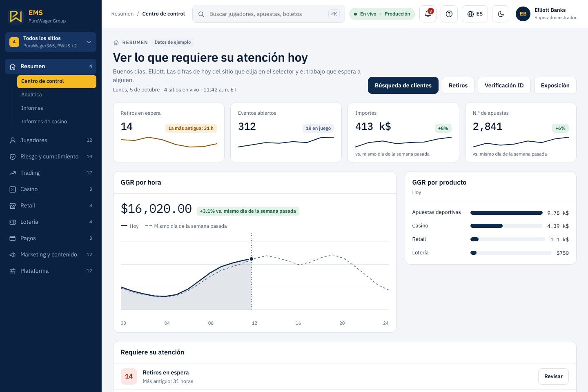Open the ES language selector
The width and height of the screenshot is (588, 392).
click(475, 14)
